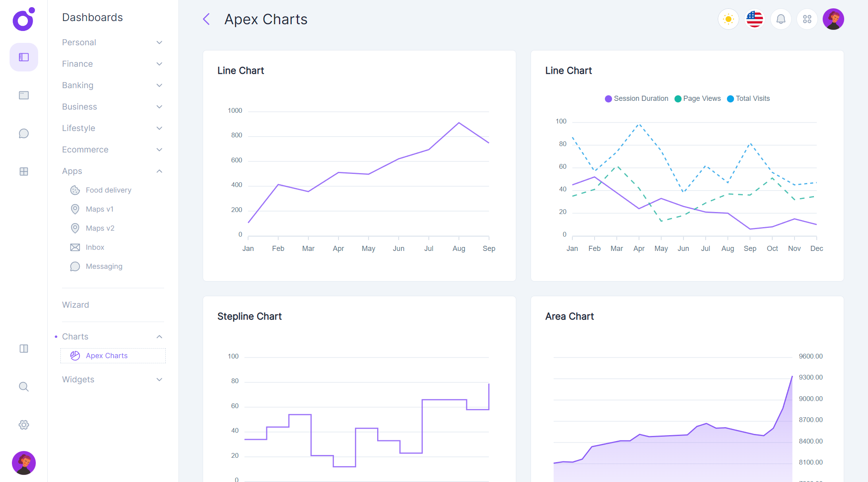Screen dimensions: 868x482
Task: Open the US flag language selector
Action: coord(754,19)
